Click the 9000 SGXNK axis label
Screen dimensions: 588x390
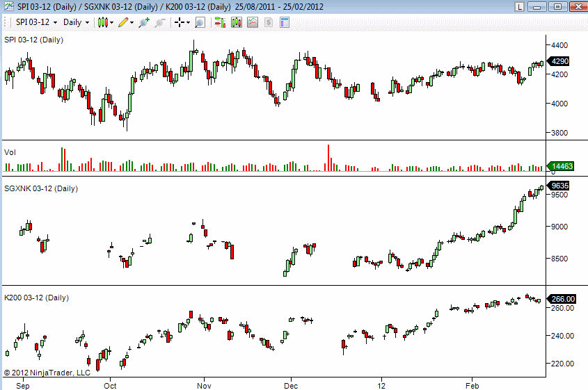[559, 227]
